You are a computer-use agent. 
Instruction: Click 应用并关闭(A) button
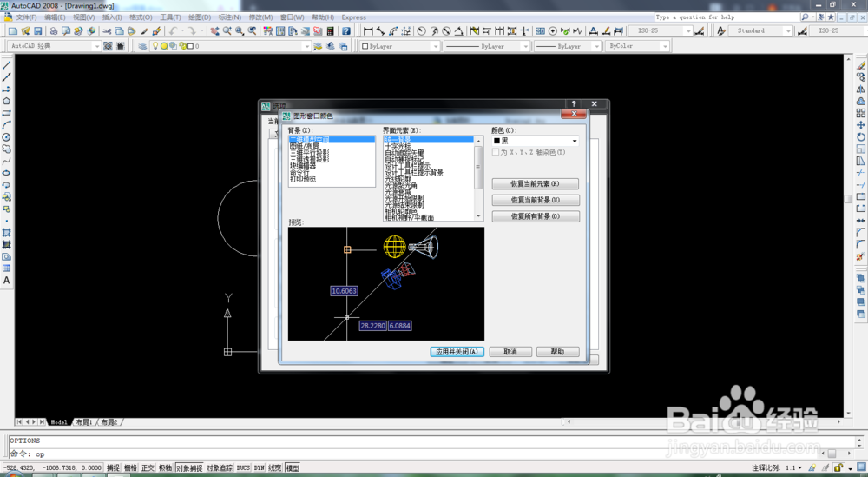click(457, 352)
